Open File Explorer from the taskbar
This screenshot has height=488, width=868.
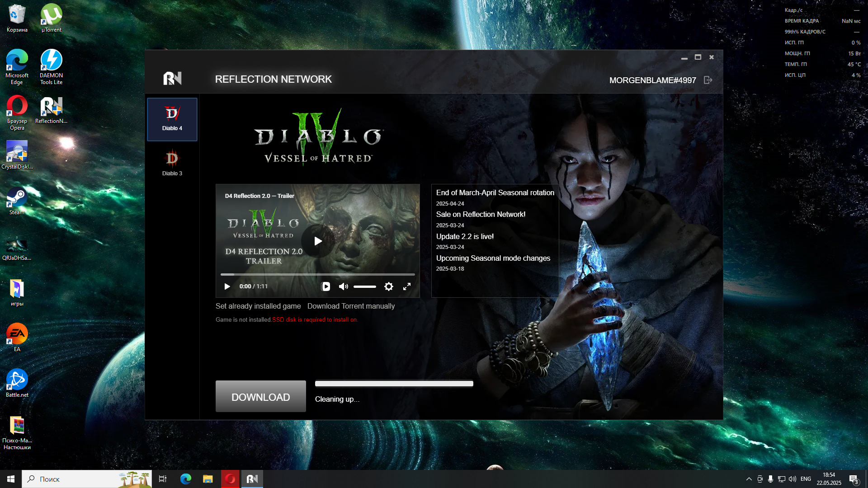pos(208,479)
